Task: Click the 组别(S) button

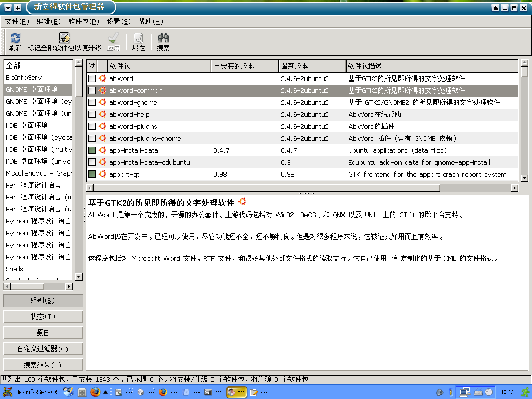Action: [x=43, y=301]
